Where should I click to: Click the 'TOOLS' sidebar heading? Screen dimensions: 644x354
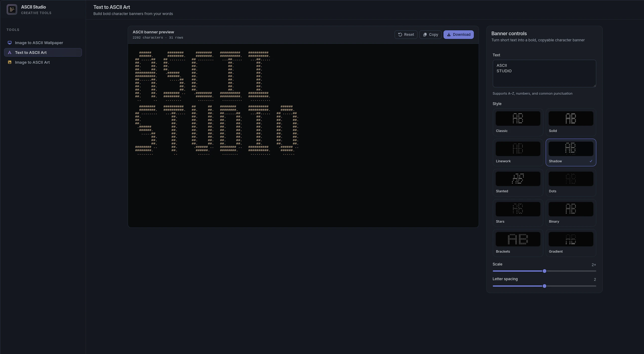(x=13, y=30)
